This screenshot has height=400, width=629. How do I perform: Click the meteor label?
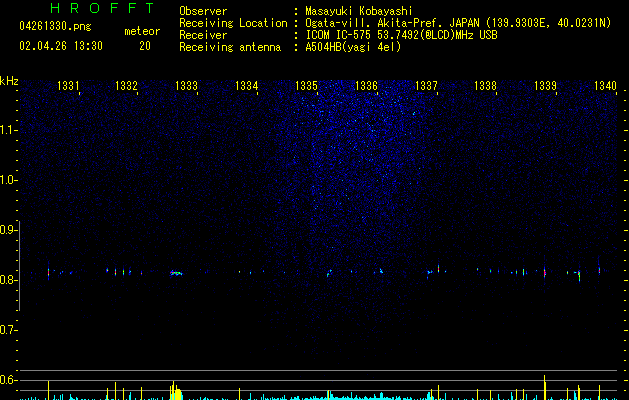[142, 31]
